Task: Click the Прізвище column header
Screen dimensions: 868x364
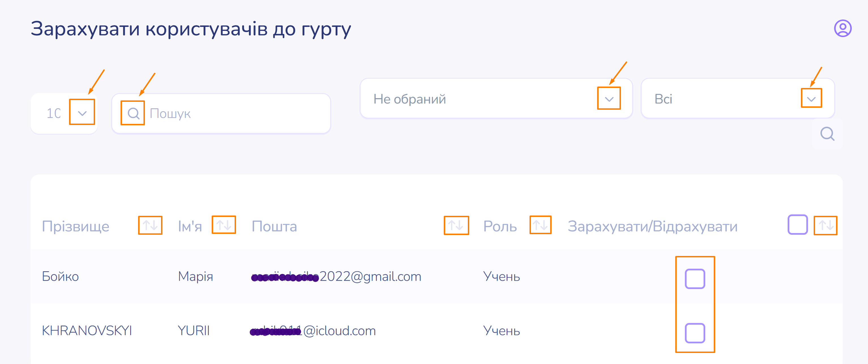Action: coord(76,226)
